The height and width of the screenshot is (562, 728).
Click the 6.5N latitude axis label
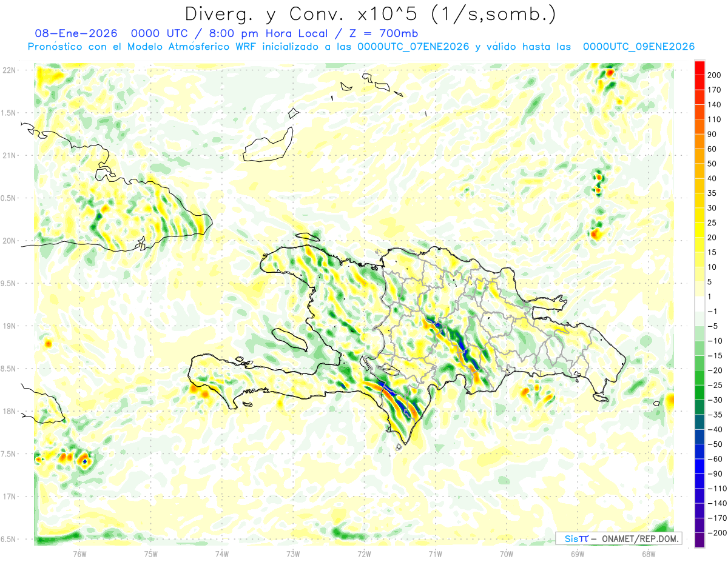tap(9, 539)
